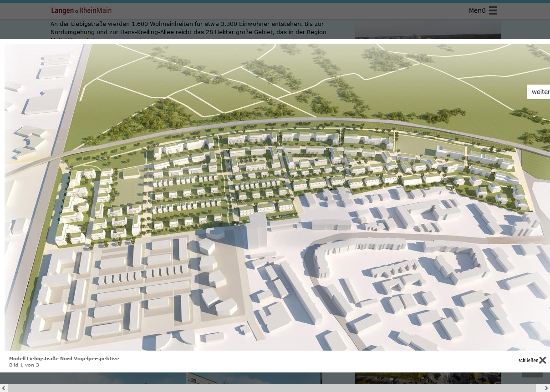This screenshot has height=392, width=550.
Task: Click the Langen RheinMain logo
Action: 81,10
